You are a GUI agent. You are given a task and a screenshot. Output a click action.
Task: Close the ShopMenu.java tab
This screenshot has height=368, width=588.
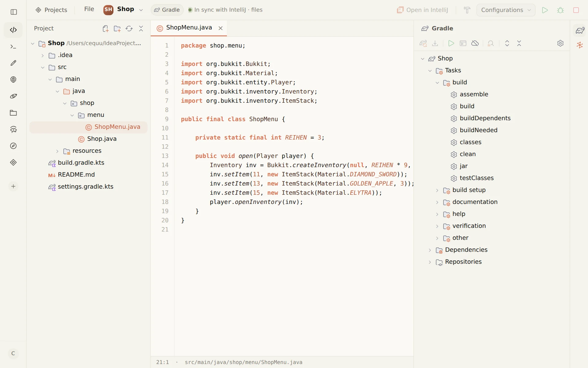[221, 28]
